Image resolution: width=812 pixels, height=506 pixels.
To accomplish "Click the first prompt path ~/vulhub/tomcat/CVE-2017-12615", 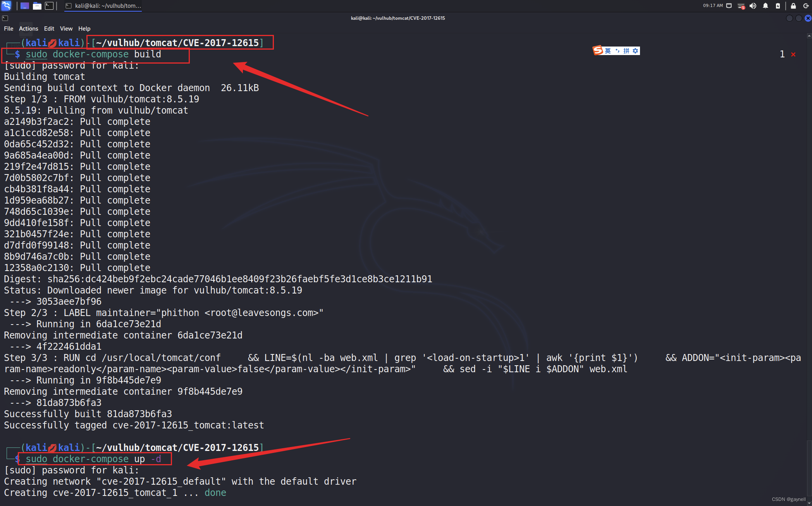I will click(177, 43).
